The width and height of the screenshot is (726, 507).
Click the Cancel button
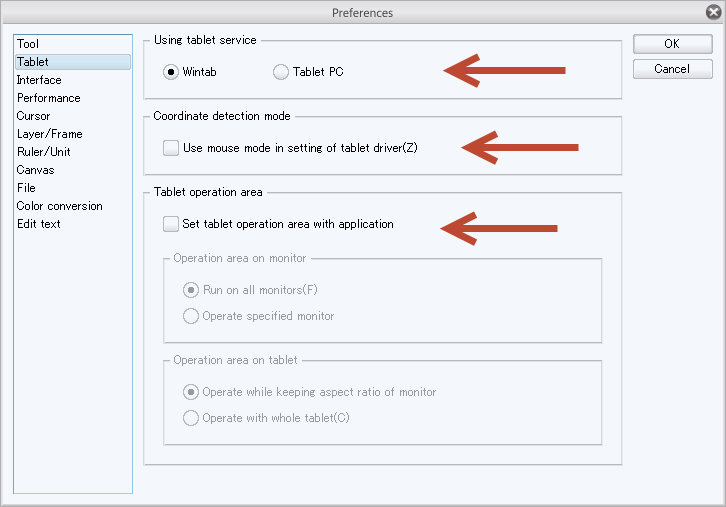click(x=672, y=69)
